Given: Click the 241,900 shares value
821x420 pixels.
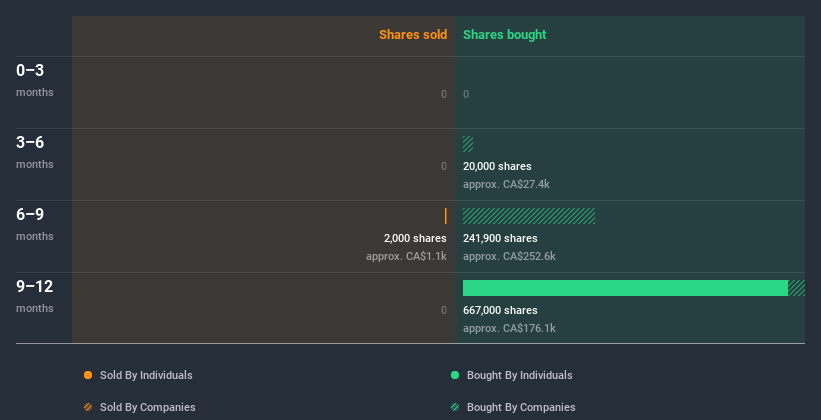Looking at the screenshot, I should point(500,238).
